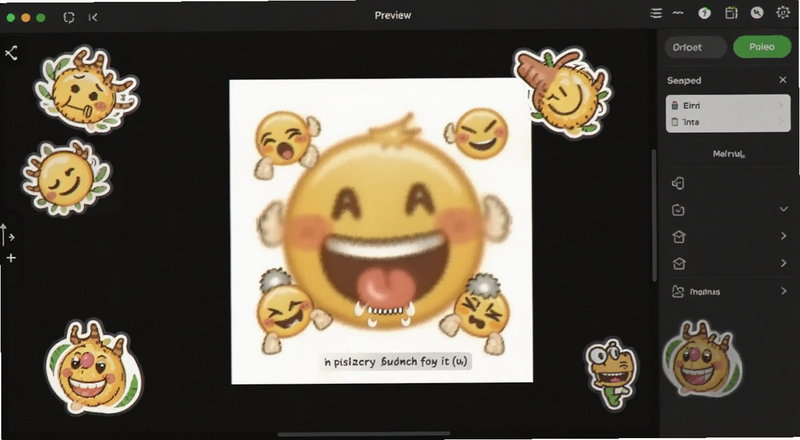Click the round badge icon with green dot
The image size is (800, 440).
click(x=705, y=14)
